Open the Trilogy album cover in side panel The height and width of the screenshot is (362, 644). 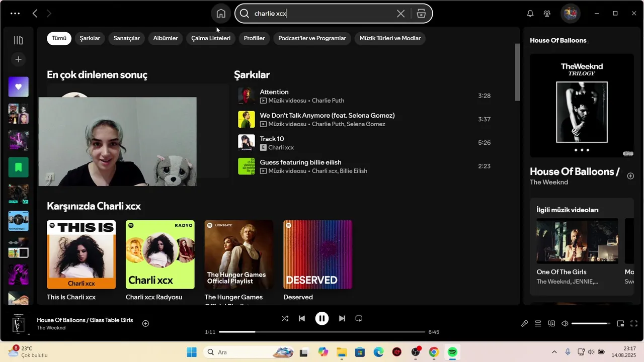582,106
